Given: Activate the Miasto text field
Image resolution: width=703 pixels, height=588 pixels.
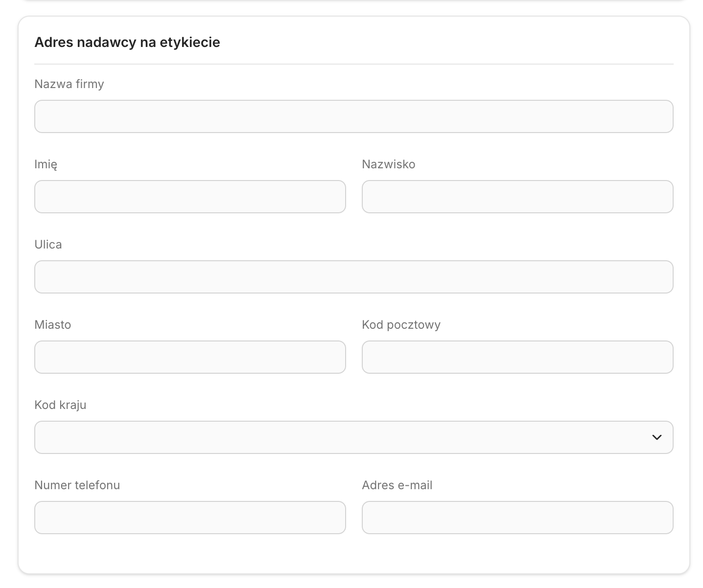Looking at the screenshot, I should (190, 357).
